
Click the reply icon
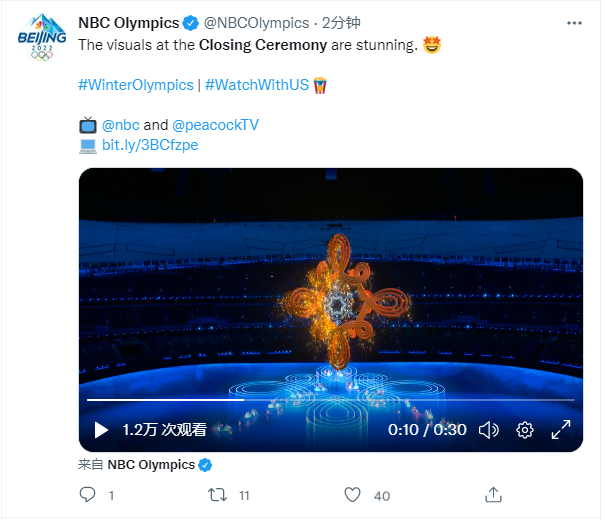point(88,495)
